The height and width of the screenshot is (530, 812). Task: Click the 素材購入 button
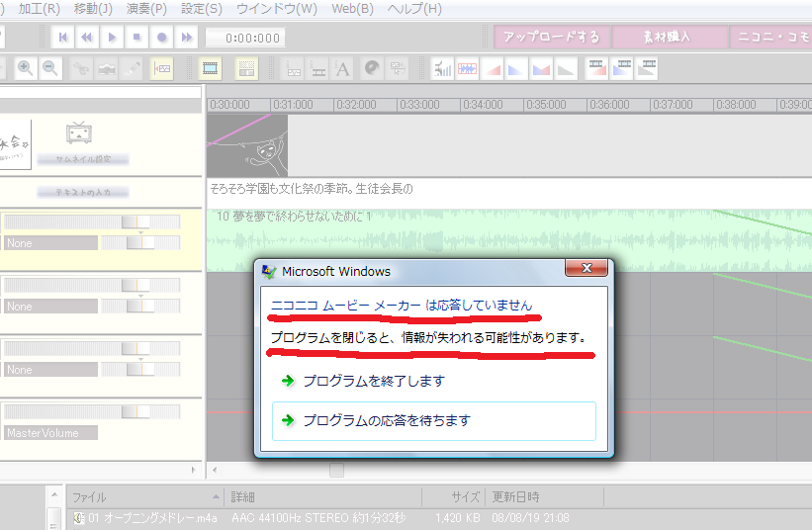671,37
